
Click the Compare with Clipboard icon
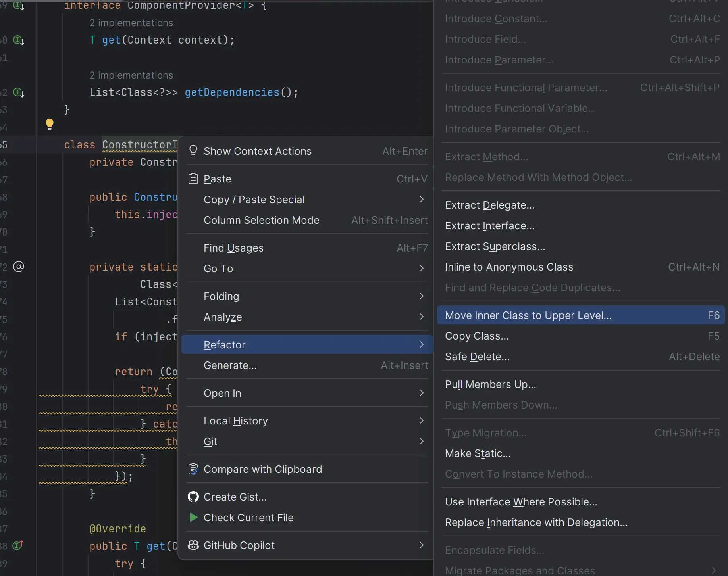tap(193, 469)
